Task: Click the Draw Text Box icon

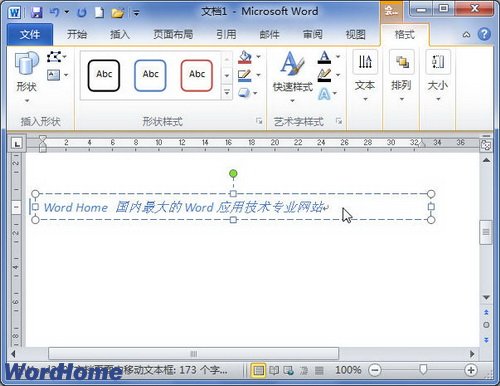Action: (54, 75)
